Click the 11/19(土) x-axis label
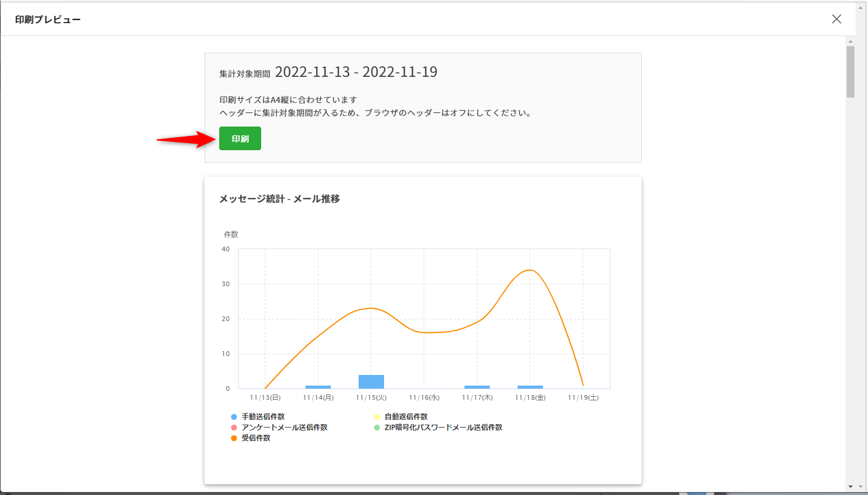Image resolution: width=868 pixels, height=495 pixels. (x=583, y=397)
